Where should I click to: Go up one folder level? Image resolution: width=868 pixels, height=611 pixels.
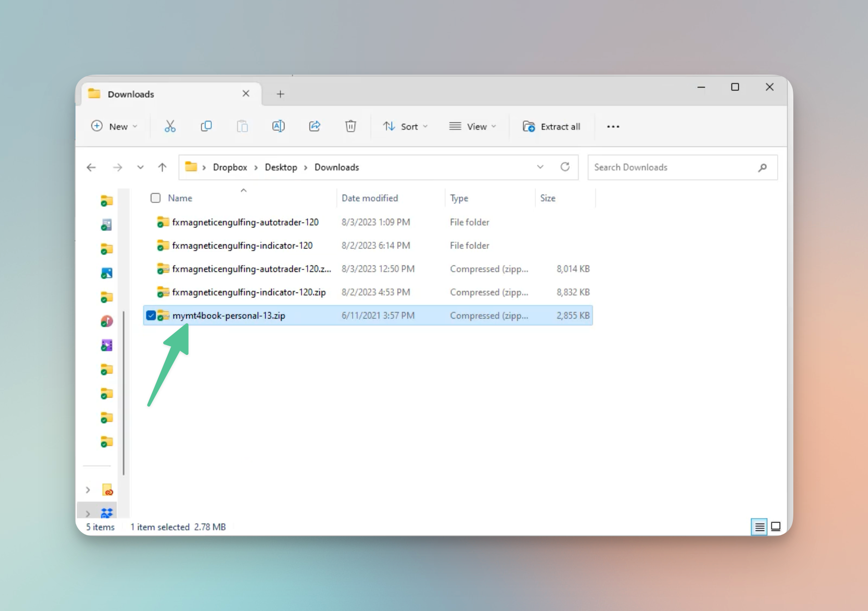[x=162, y=167]
